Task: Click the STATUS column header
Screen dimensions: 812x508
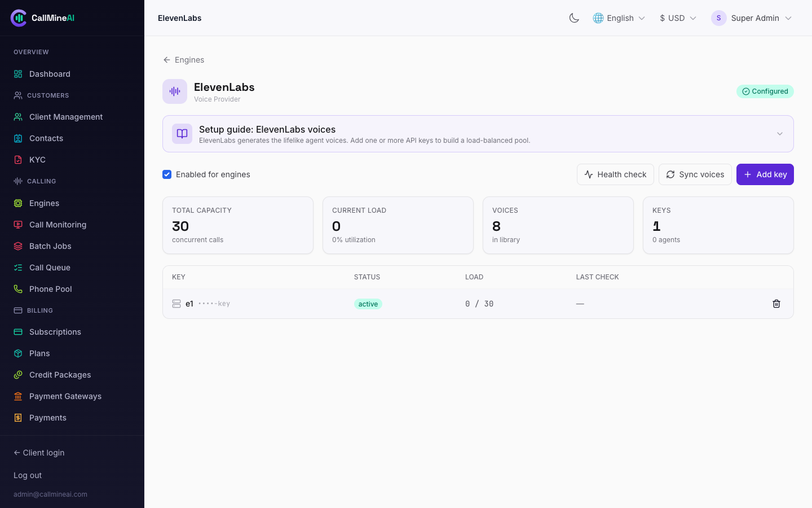Action: coord(367,277)
